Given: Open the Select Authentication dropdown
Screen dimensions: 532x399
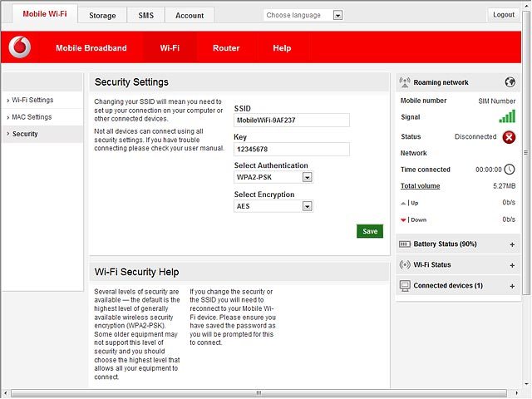Looking at the screenshot, I should (x=307, y=177).
